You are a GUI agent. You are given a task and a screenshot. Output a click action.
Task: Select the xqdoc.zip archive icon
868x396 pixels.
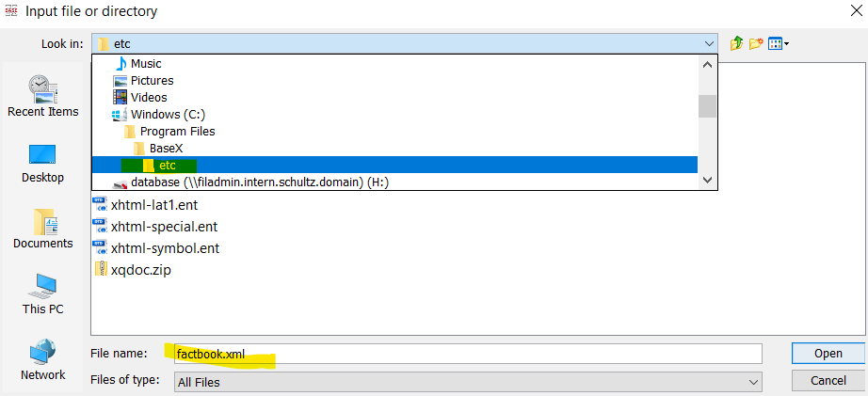coord(101,269)
